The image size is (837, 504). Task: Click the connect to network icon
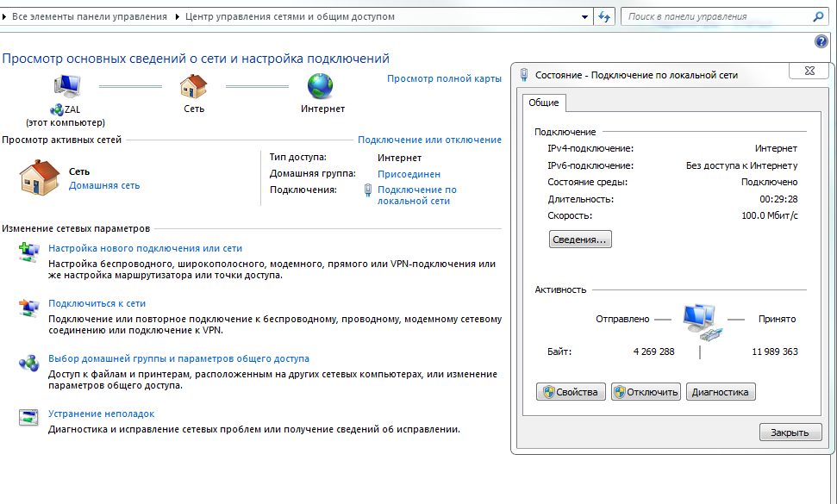28,308
